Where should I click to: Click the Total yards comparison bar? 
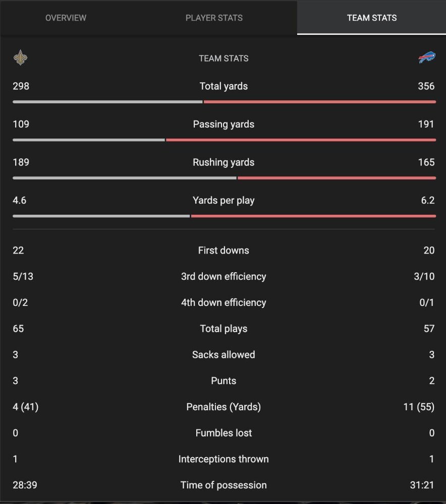[x=224, y=102]
